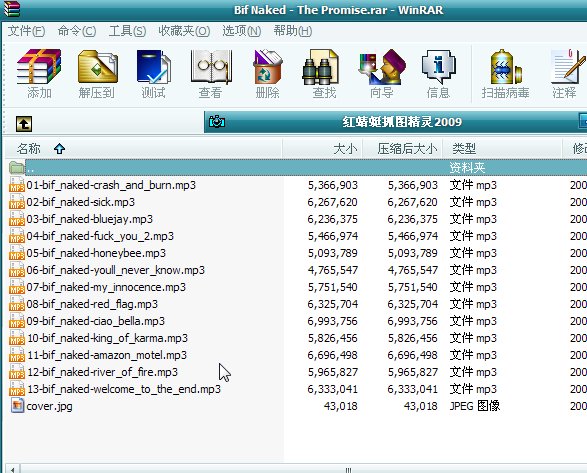Open the Wizard (向导) icon
The width and height of the screenshot is (587, 473).
(x=381, y=67)
